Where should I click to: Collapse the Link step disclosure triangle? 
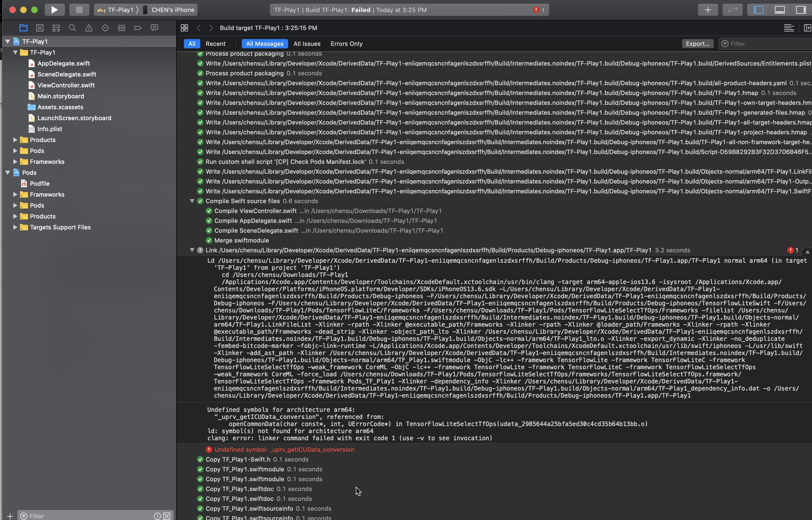coord(192,250)
